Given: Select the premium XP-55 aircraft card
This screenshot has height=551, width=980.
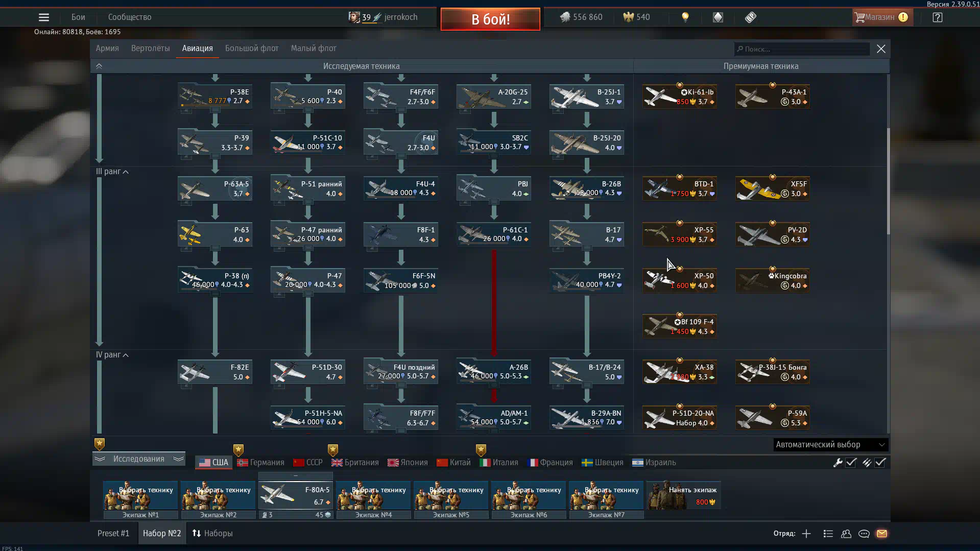Looking at the screenshot, I should point(680,234).
